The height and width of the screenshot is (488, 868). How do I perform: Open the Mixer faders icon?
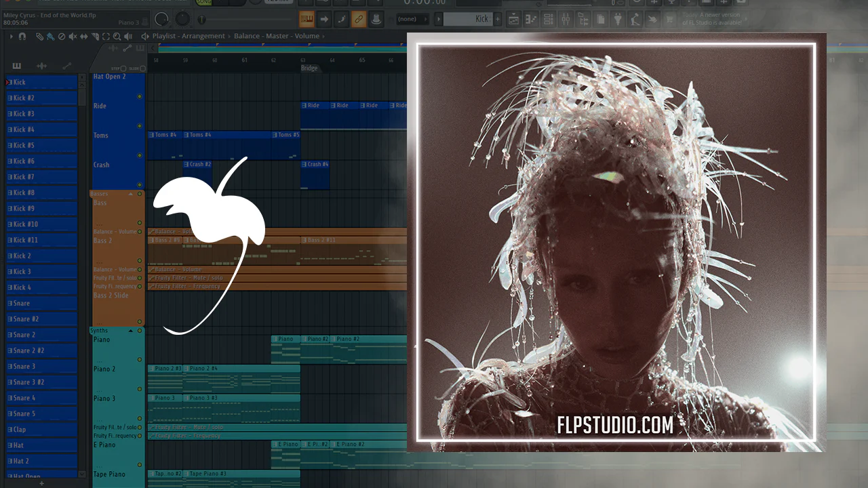[566, 19]
